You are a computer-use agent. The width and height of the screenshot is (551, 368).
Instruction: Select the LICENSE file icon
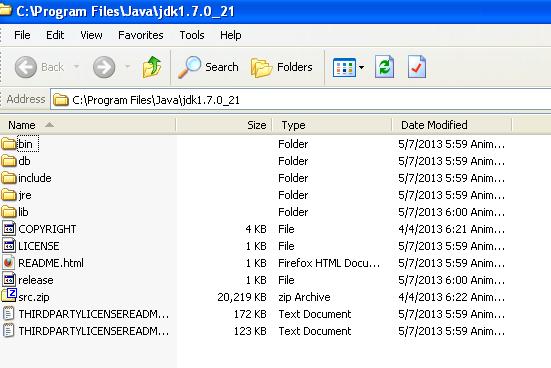point(9,245)
